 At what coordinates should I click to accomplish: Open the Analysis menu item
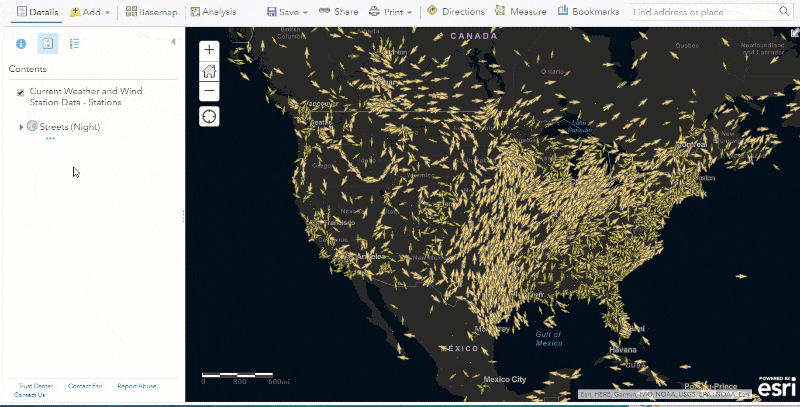coord(213,12)
